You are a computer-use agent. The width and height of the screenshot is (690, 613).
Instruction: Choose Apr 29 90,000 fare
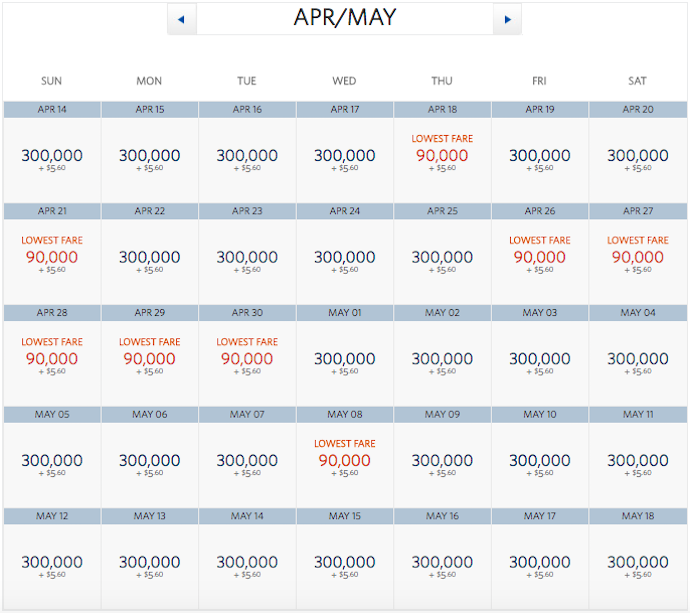coord(150,358)
